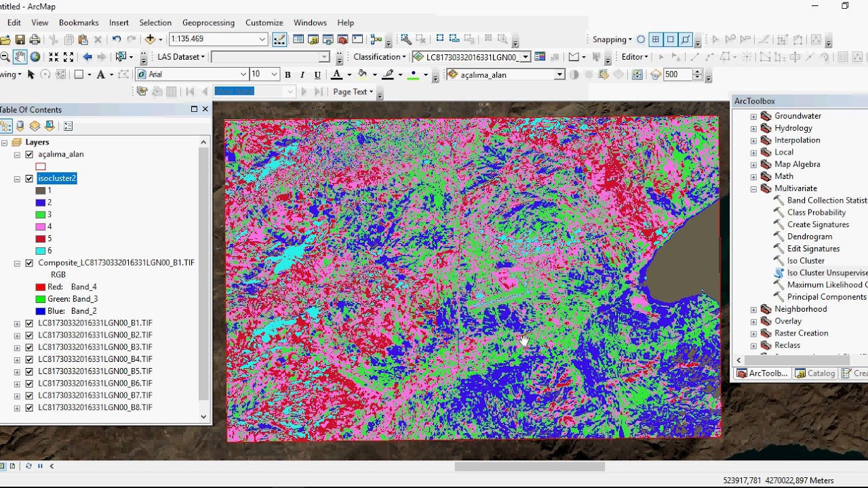The width and height of the screenshot is (868, 488).
Task: Uncheck the isocluster2 layer visibility
Action: (29, 178)
